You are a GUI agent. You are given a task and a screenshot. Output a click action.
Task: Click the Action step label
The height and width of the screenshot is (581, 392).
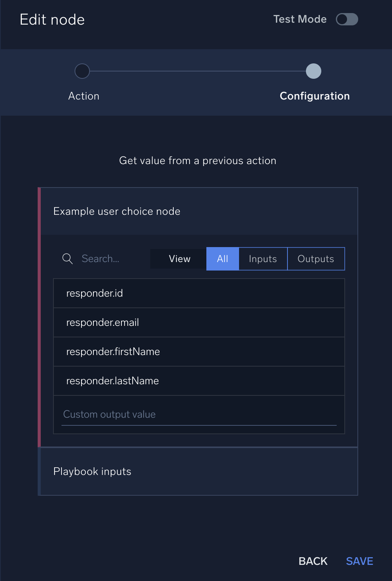84,96
